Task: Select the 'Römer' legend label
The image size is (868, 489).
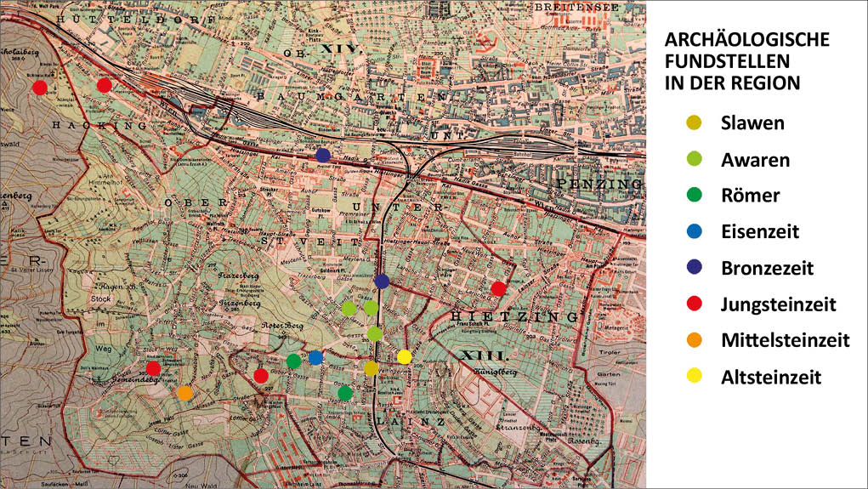Action: coord(750,196)
